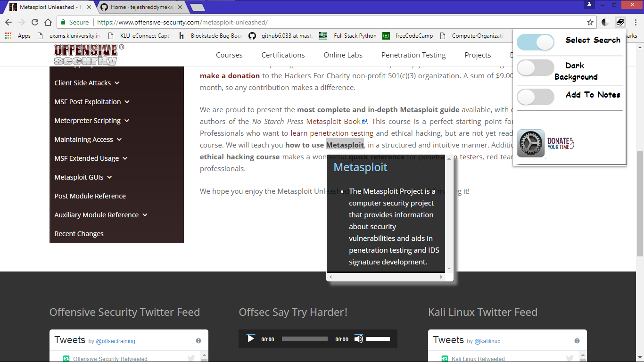The height and width of the screenshot is (362, 644).
Task: Click the highlighted word Metasploit in paragraph
Action: (345, 145)
